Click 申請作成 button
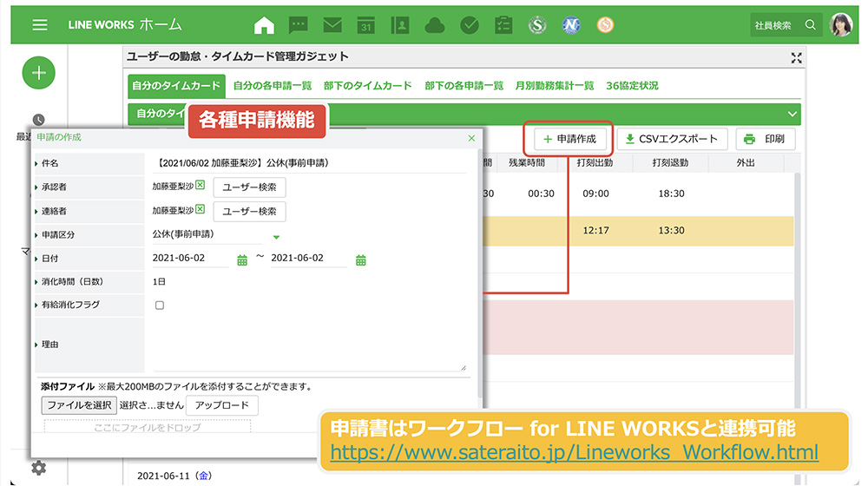Viewport: 868px width, 486px height. tap(570, 139)
